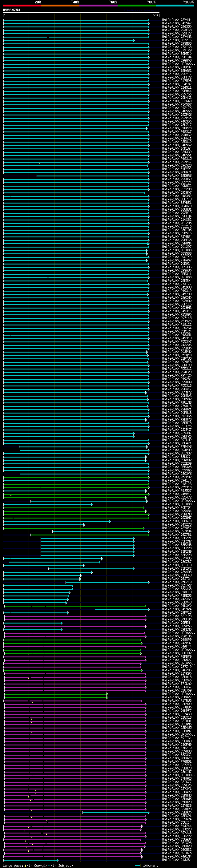Click the alignment bar for UniRef100_B3F2P1
Image resolution: width=197 pixels, height=868 pixels.
(x=87, y=538)
